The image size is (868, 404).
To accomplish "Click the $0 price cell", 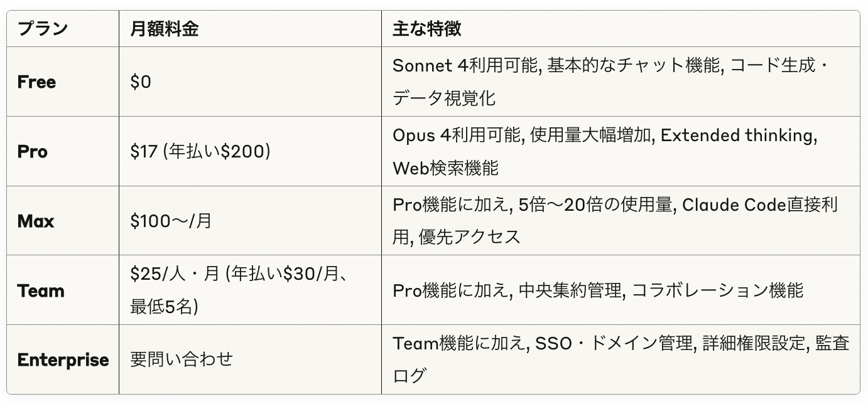I will [x=141, y=82].
